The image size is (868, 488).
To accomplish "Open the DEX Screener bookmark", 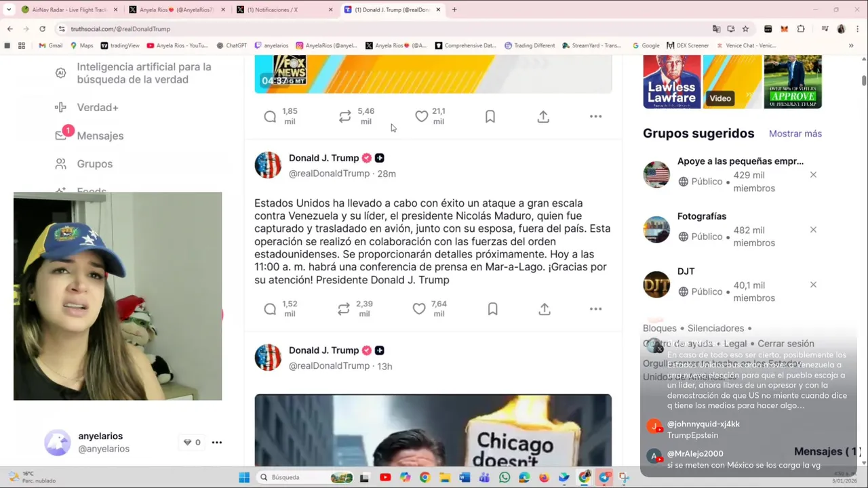I will coord(688,45).
